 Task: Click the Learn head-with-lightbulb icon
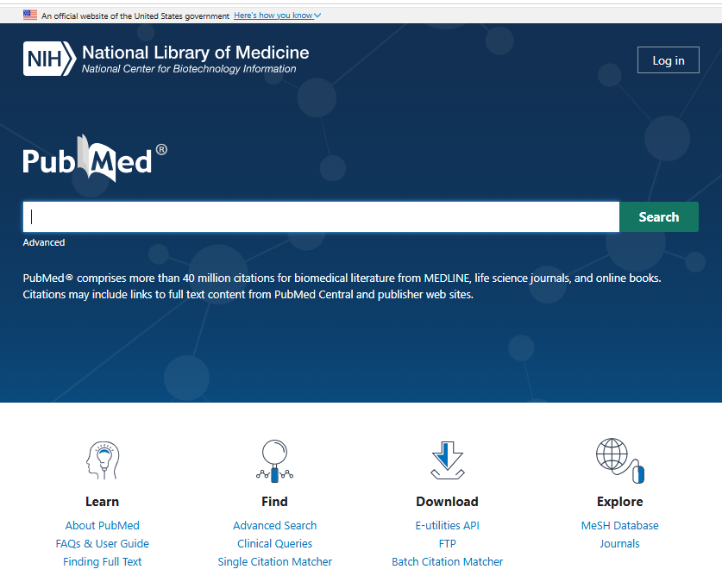[103, 460]
